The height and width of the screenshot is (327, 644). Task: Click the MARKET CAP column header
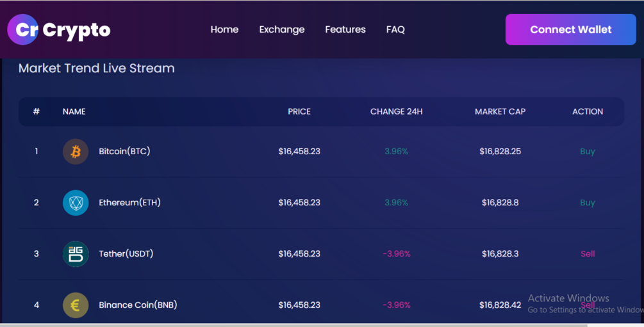(x=500, y=111)
